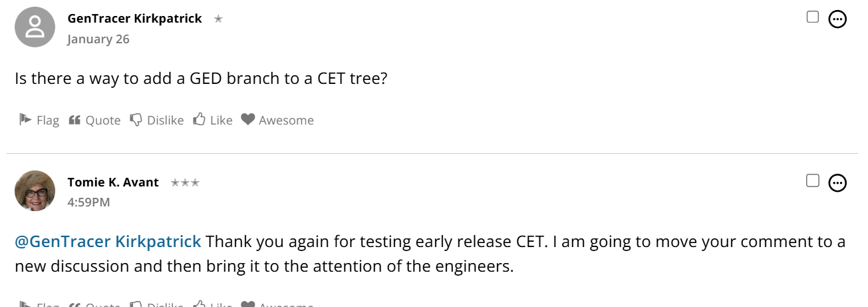The image size is (868, 307).
Task: Click the Awesome label on first comment
Action: pyautogui.click(x=286, y=120)
